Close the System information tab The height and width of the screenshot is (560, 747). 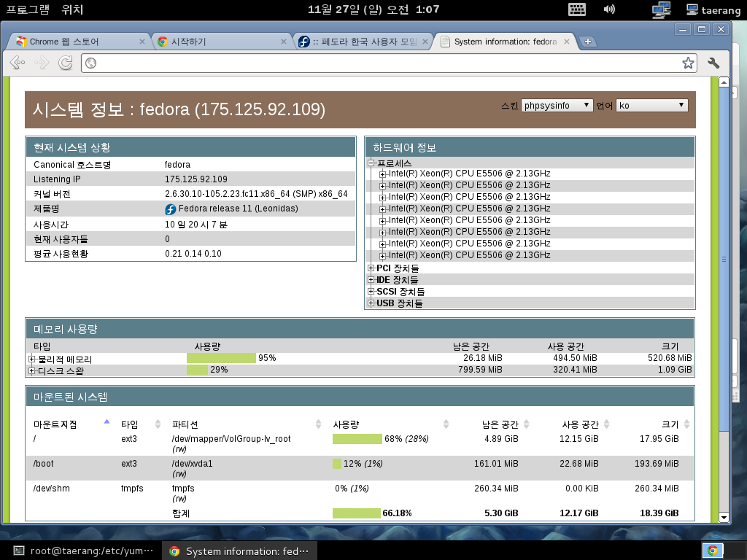[566, 42]
